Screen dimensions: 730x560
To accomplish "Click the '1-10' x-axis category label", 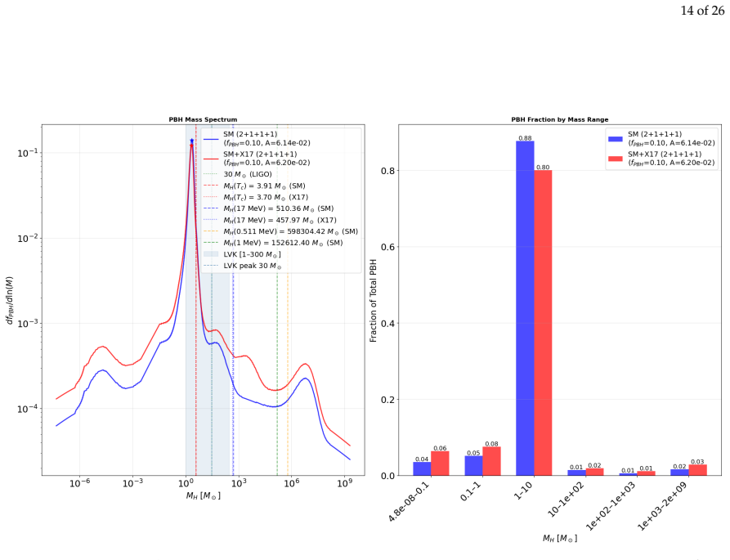I will coord(523,491).
